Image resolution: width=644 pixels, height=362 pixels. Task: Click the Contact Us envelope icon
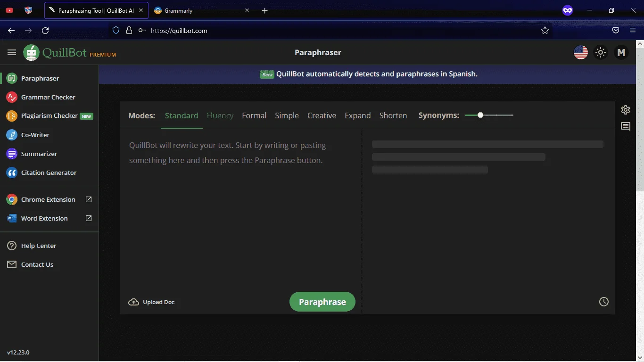click(12, 264)
